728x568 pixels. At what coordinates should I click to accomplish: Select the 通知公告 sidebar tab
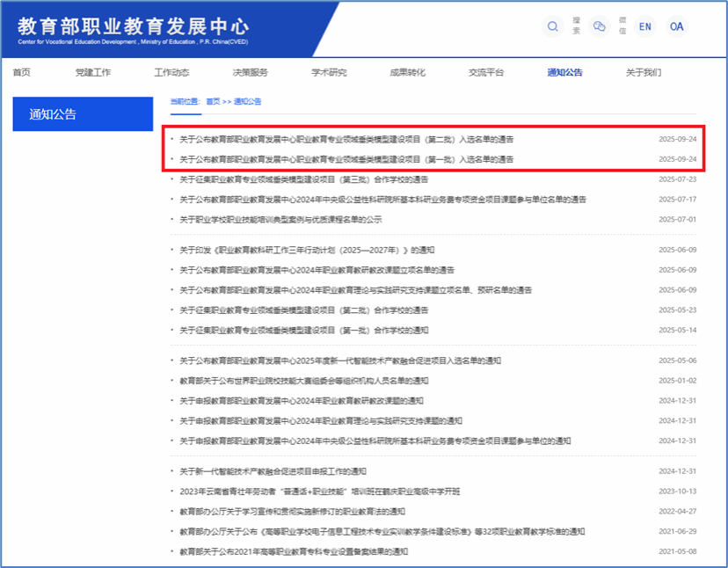84,114
